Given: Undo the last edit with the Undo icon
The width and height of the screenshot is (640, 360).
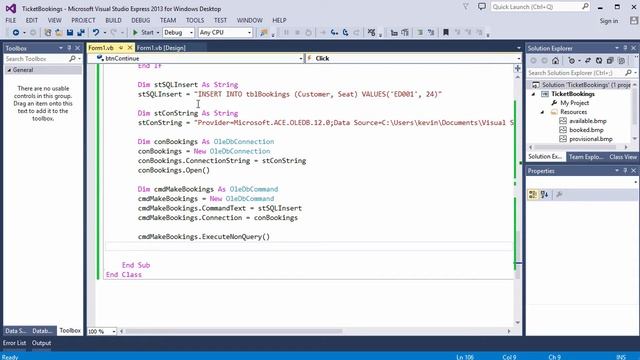Looking at the screenshot, I should tap(96, 32).
